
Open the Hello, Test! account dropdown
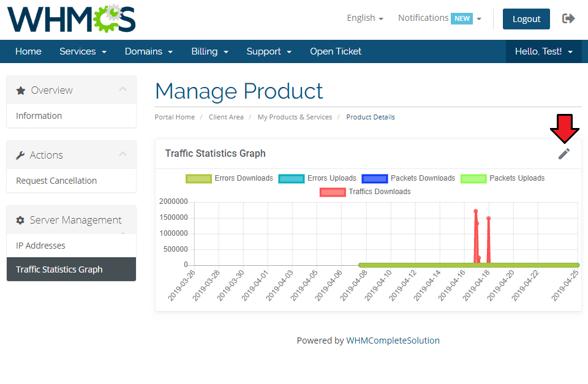[x=543, y=51]
